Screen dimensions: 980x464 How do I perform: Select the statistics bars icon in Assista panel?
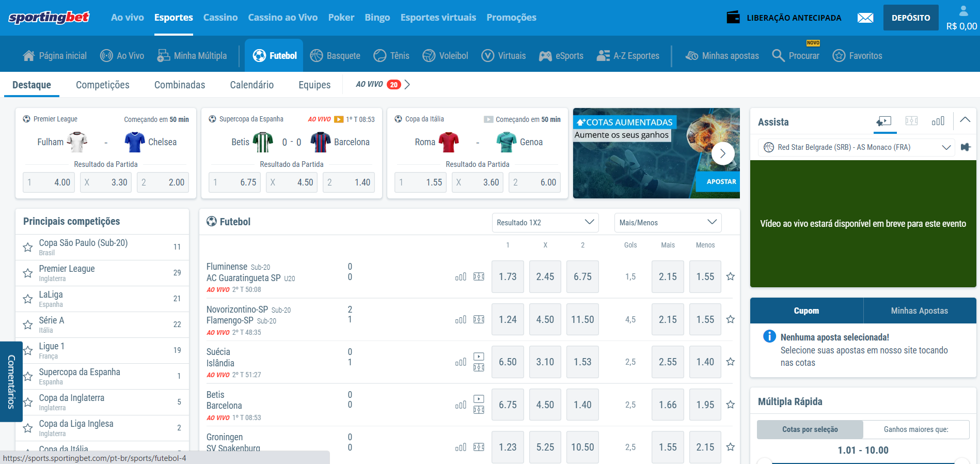(938, 121)
